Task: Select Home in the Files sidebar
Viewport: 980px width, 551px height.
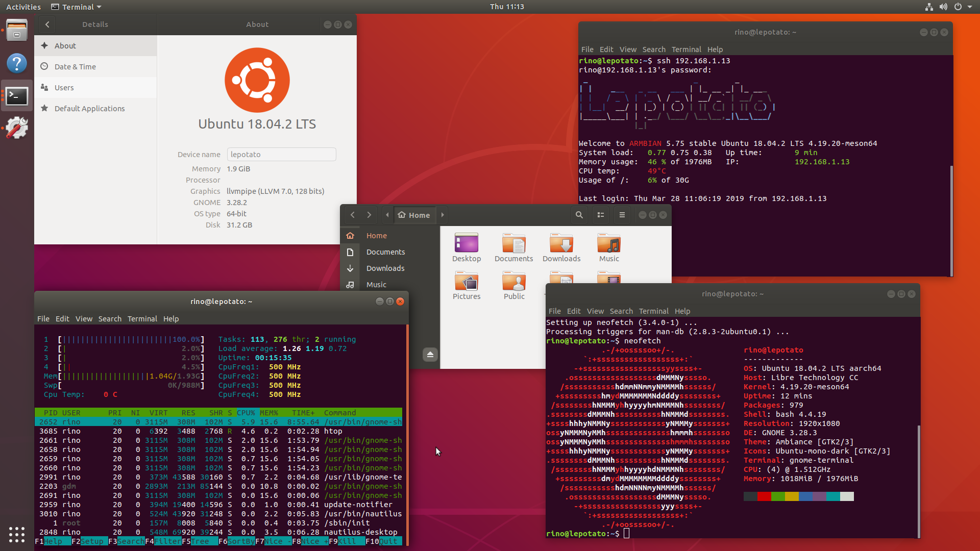Action: click(x=390, y=236)
